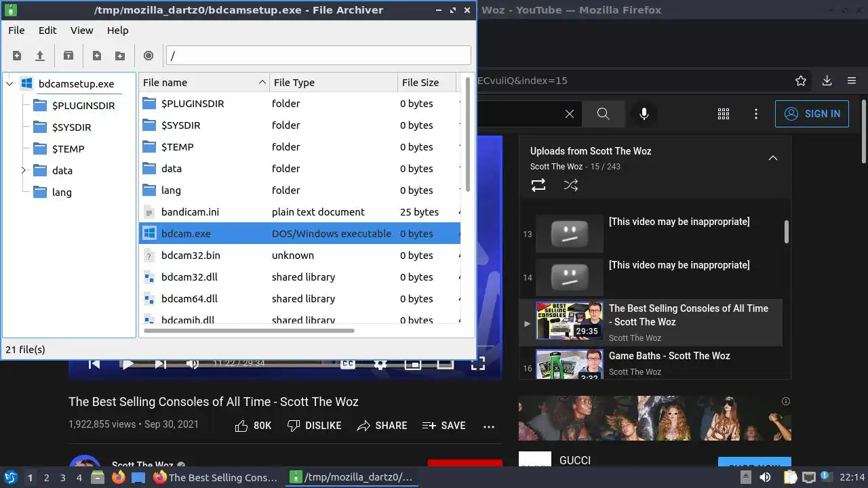
Task: Click the new archive icon in File Archiver toolbar
Action: [x=17, y=56]
